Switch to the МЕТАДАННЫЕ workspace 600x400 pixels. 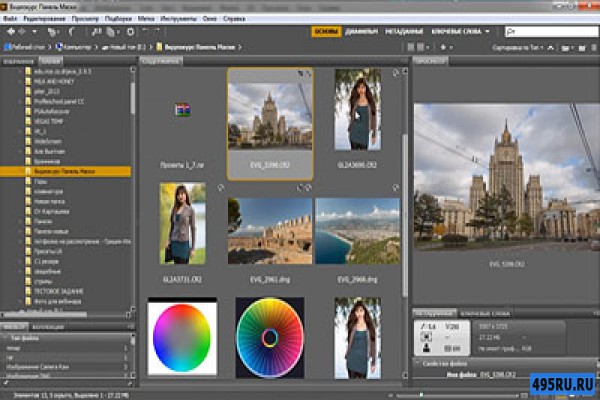404,32
